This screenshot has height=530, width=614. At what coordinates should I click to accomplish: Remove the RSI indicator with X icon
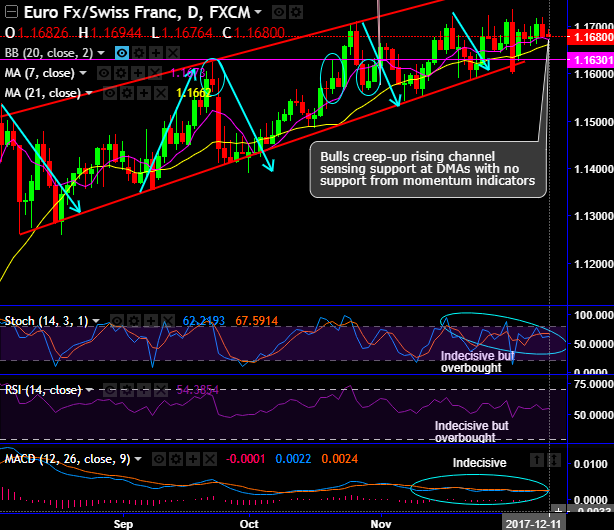[x=161, y=390]
